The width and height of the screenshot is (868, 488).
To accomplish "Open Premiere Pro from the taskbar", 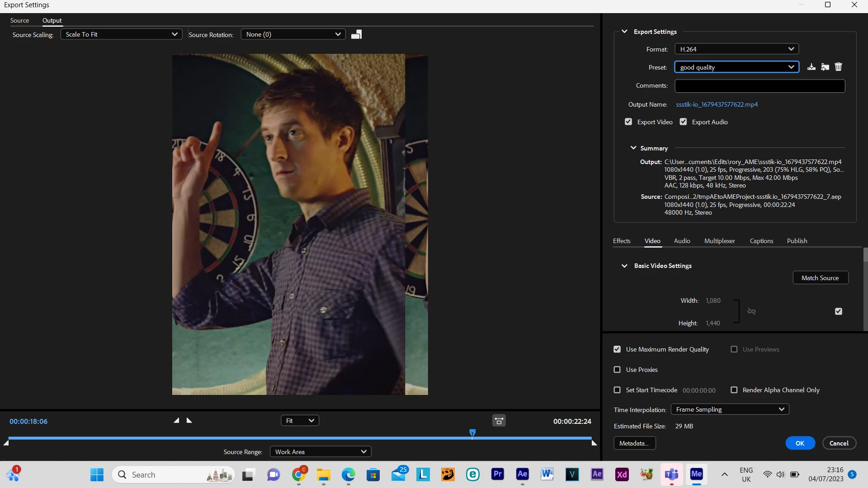I will [x=497, y=474].
